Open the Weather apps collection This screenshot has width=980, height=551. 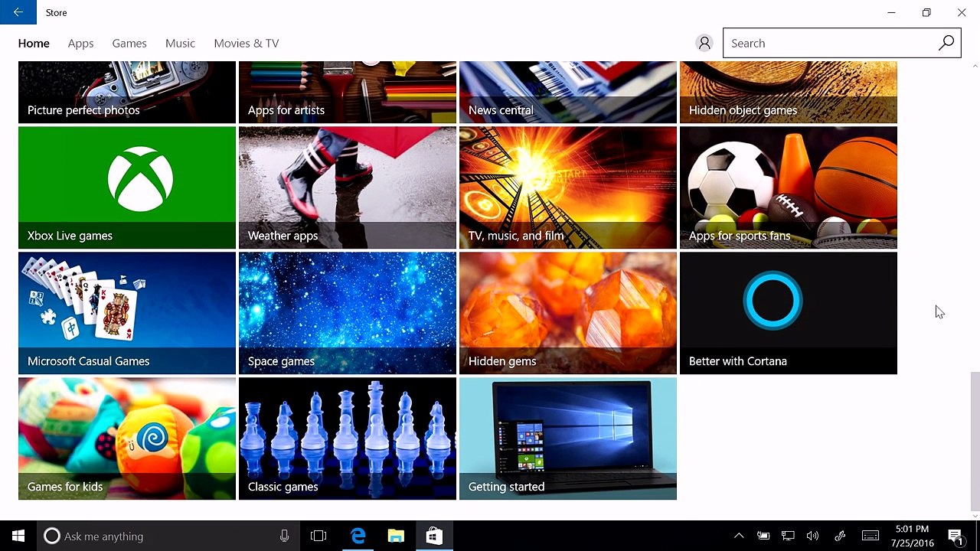(x=348, y=187)
